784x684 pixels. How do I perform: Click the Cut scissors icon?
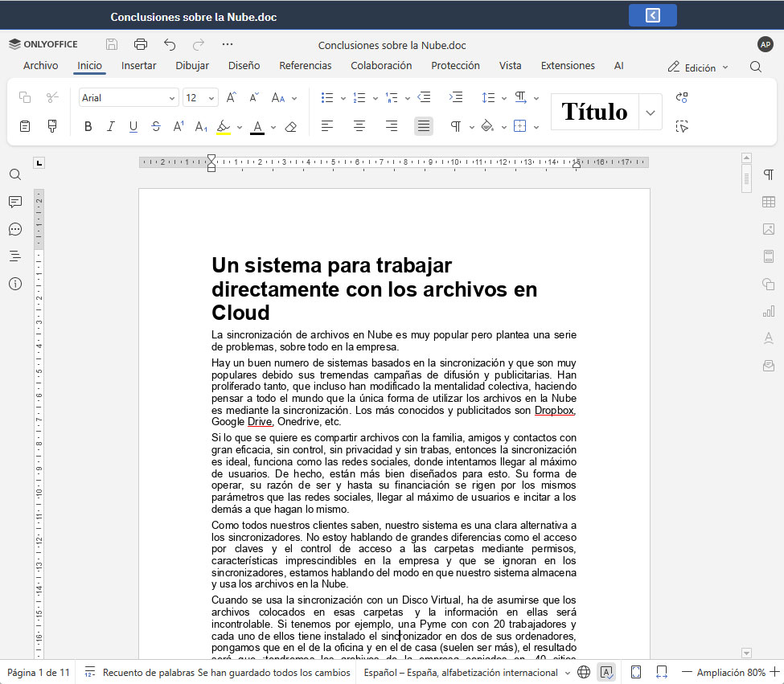click(x=52, y=97)
